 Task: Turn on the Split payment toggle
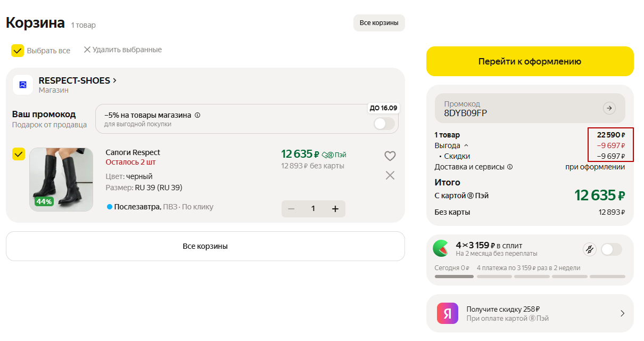pyautogui.click(x=611, y=249)
